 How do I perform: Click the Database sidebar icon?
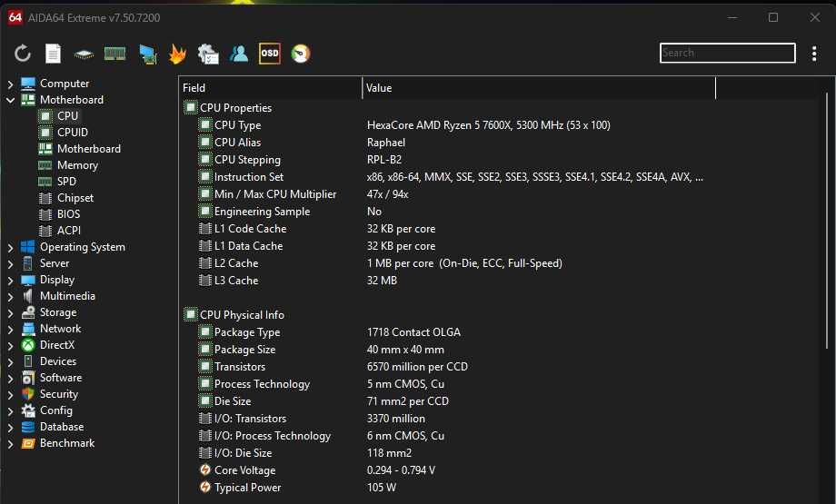pos(28,427)
